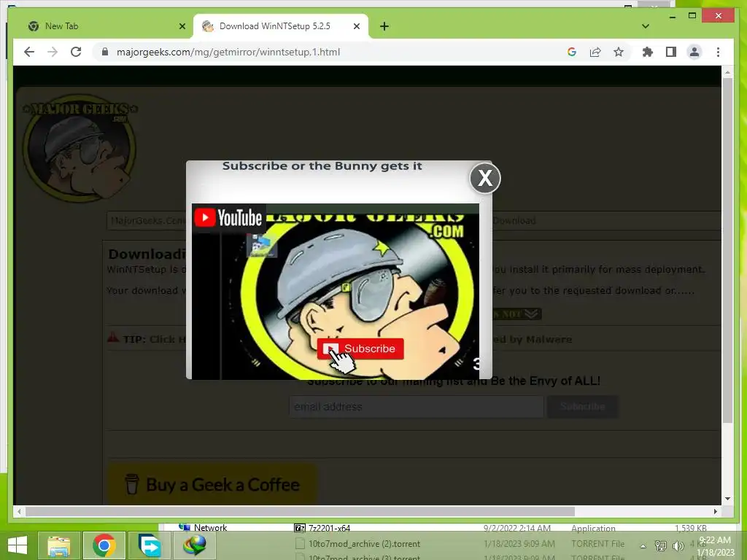Image resolution: width=747 pixels, height=560 pixels.
Task: Click the YouTube logo in the popup
Action: [228, 218]
